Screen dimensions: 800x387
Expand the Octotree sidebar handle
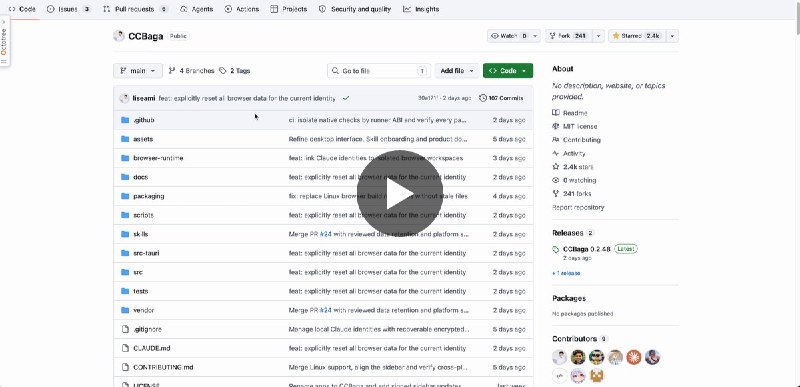pyautogui.click(x=4, y=41)
